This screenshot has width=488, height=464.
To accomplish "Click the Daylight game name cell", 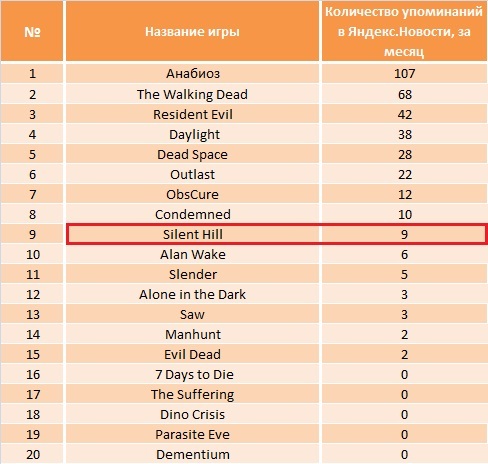I will pyautogui.click(x=192, y=134).
